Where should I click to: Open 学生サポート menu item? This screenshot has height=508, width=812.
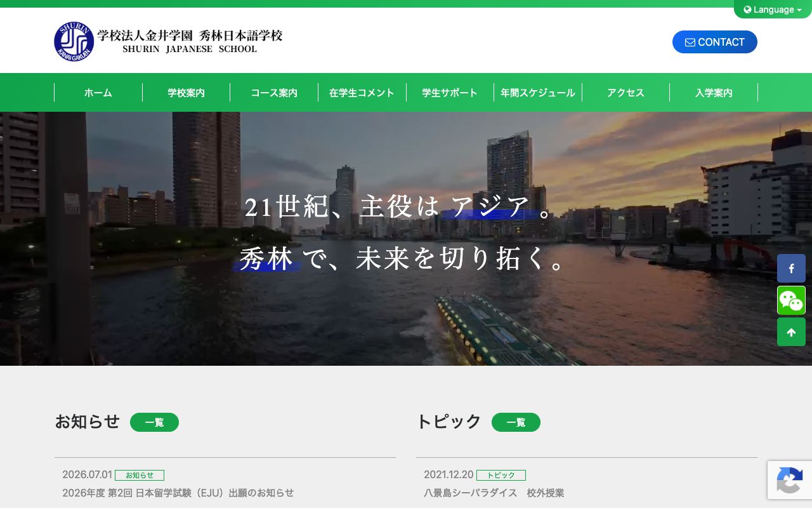[x=450, y=93]
